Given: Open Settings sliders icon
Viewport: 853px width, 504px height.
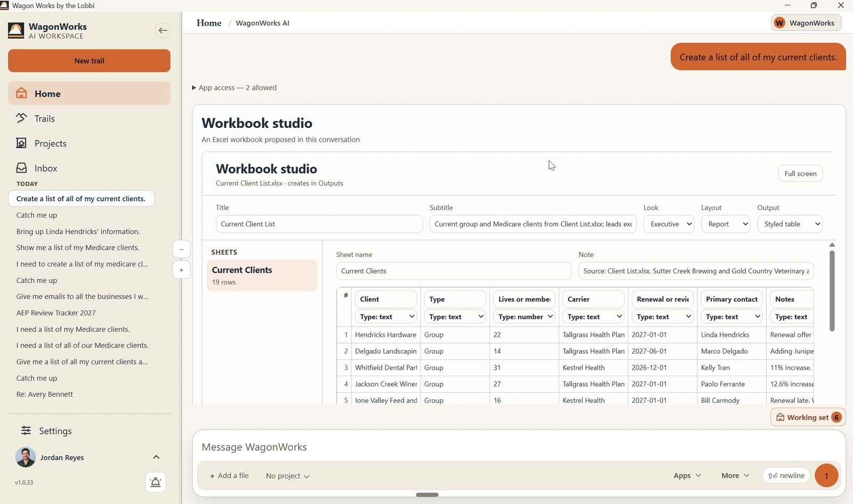Looking at the screenshot, I should [x=26, y=430].
